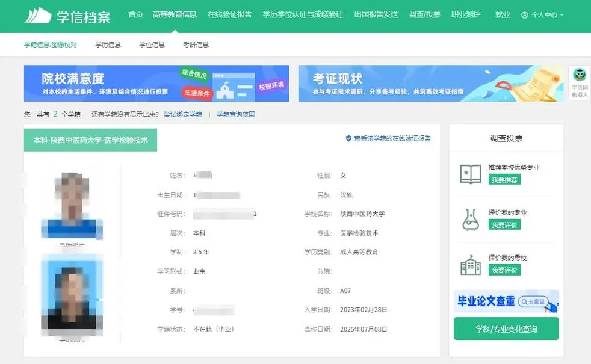The image size is (591, 364).
Task: Select 本科-陕西中医药大学-医学检验技术 record tab
Action: (90, 140)
